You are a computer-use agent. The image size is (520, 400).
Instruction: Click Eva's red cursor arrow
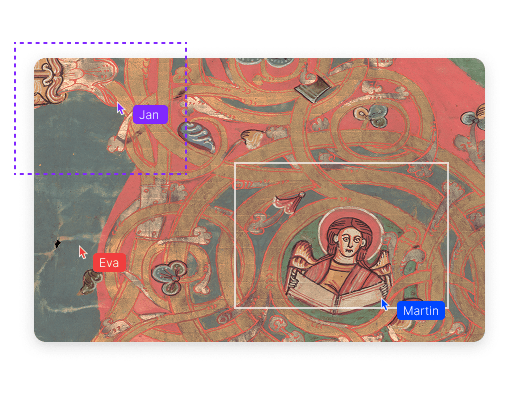pyautogui.click(x=83, y=252)
